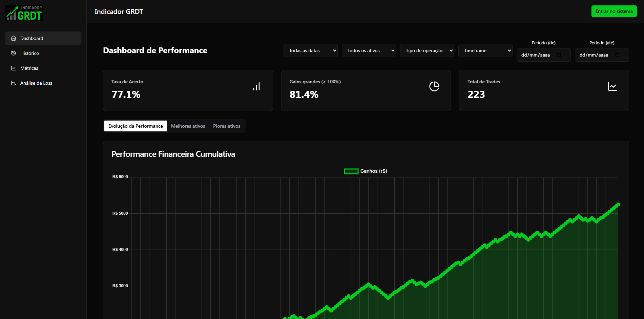The image size is (644, 319).
Task: Expand the Timeframe dropdown
Action: pos(485,50)
